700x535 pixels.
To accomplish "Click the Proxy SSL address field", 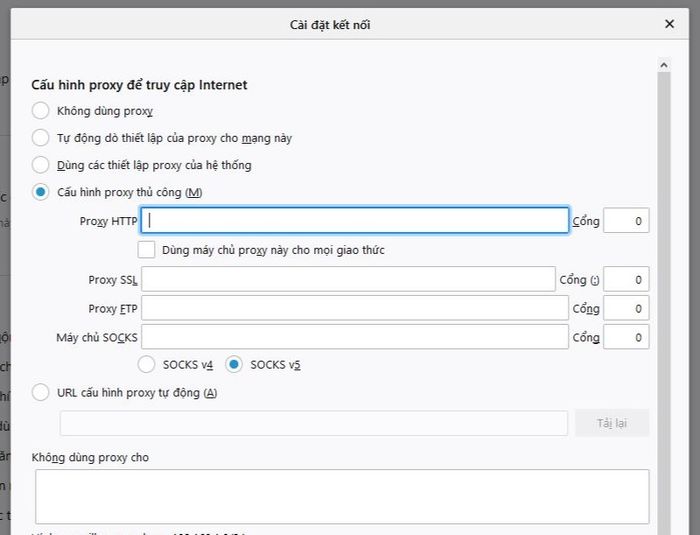I will coord(348,279).
